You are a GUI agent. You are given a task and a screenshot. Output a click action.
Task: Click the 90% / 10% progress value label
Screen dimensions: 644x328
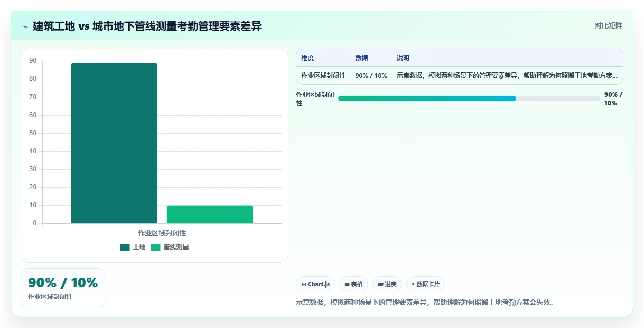pyautogui.click(x=613, y=99)
